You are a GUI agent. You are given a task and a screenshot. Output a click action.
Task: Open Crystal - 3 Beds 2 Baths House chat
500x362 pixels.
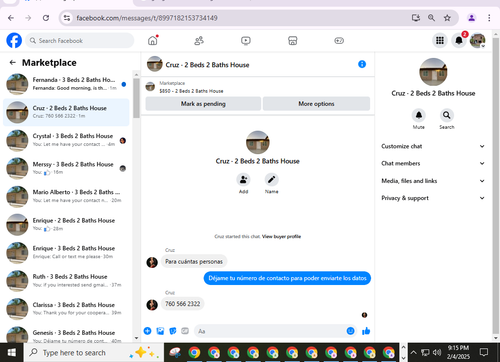66,140
